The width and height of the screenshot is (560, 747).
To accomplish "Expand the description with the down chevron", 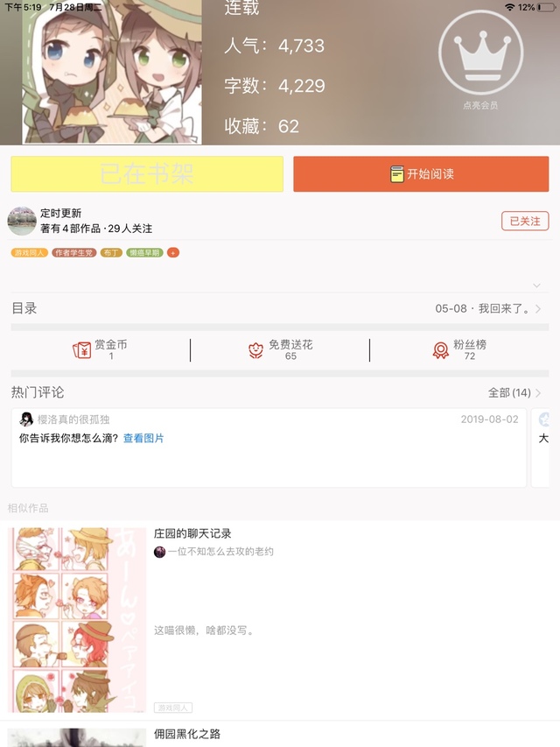I will pos(536,285).
